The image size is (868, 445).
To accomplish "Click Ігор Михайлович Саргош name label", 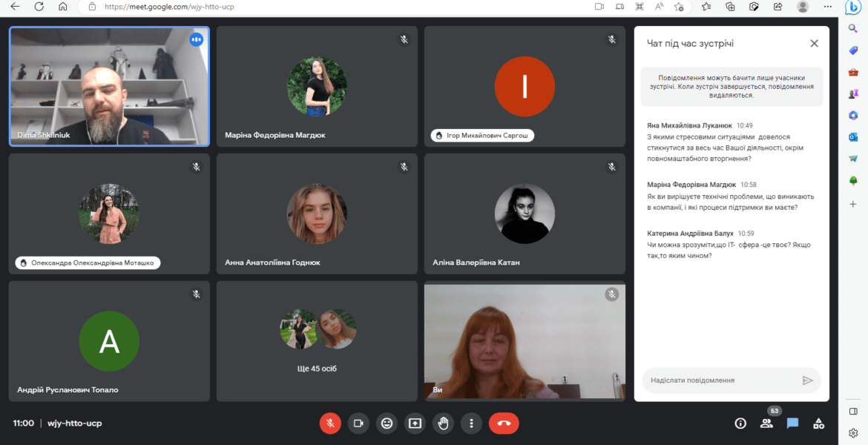I will click(x=482, y=135).
